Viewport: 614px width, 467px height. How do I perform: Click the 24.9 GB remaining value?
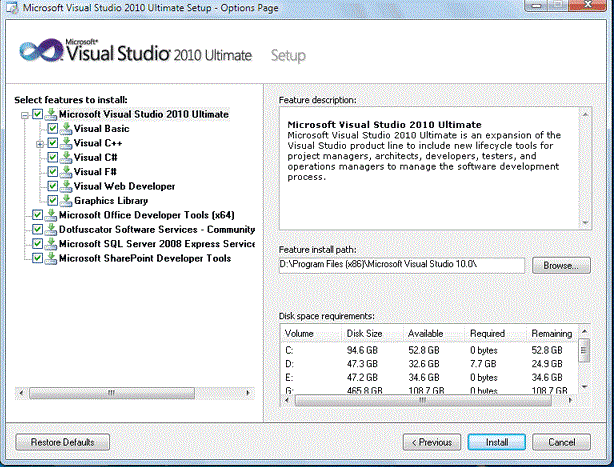[547, 364]
